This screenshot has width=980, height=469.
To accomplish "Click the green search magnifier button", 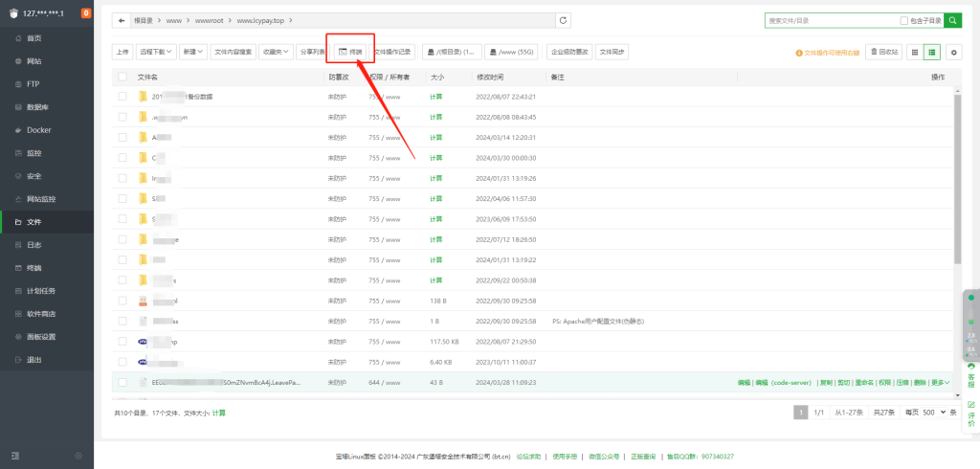I will (953, 20).
